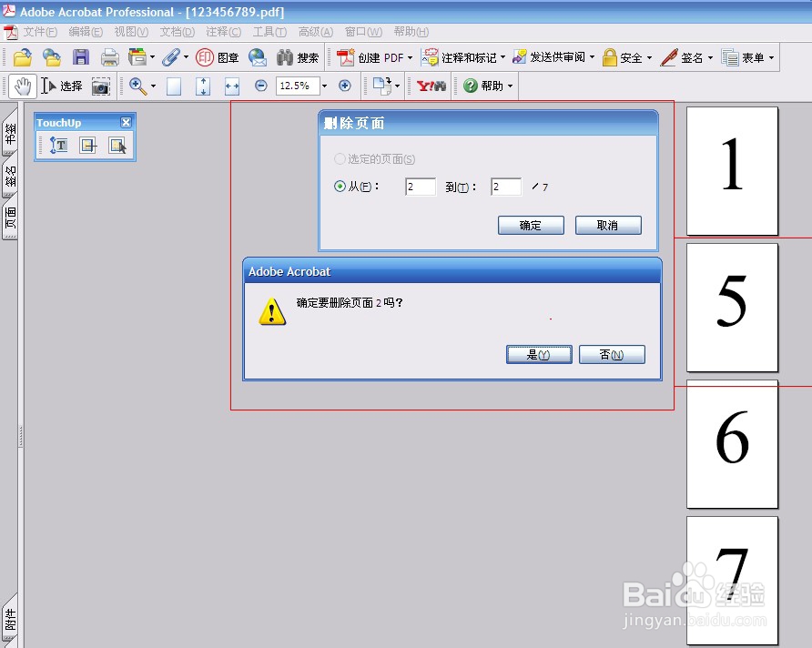
Task: Open the 工具 menu
Action: coord(269,32)
